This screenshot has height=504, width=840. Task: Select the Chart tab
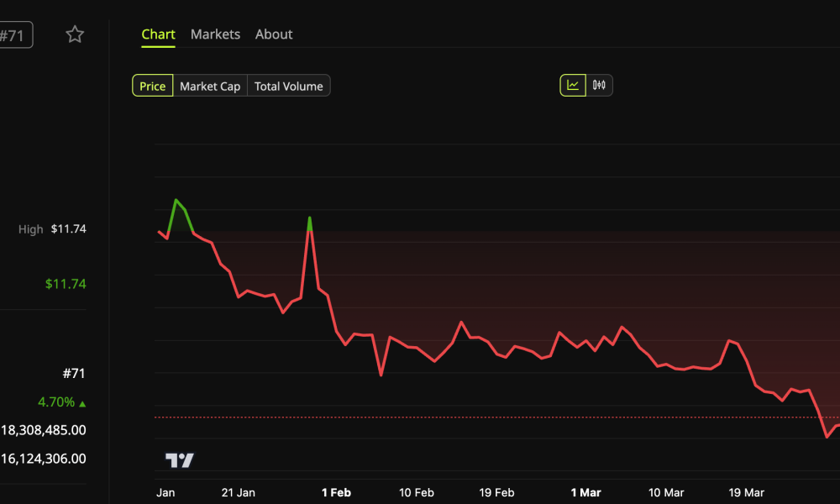[x=158, y=34]
